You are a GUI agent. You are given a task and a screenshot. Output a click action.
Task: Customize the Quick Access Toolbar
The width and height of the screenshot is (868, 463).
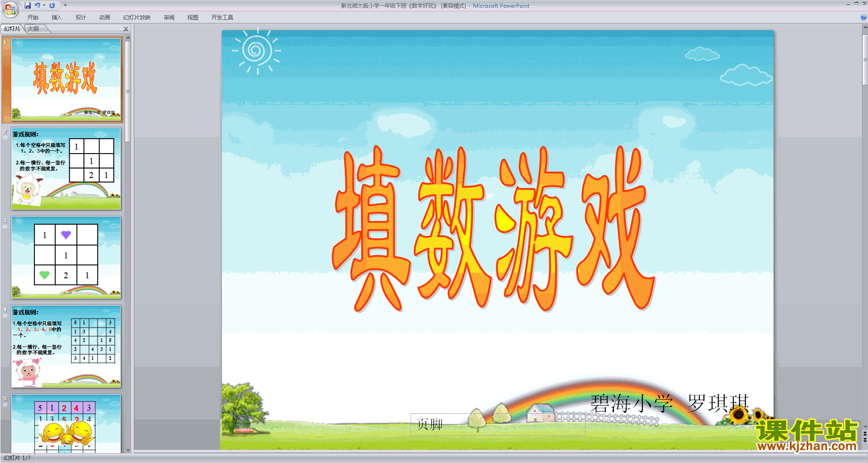[x=65, y=5]
